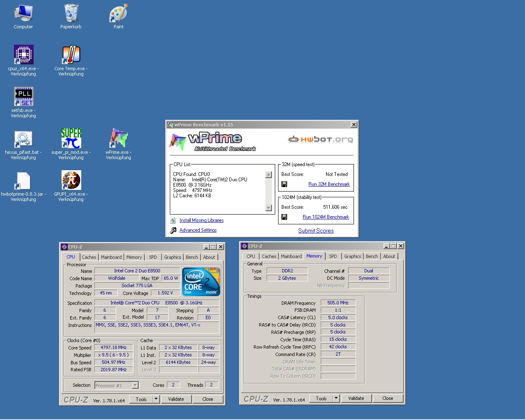Click the Core Voltage 1.592 V value
This screenshot has height=420, width=525.
[x=165, y=293]
